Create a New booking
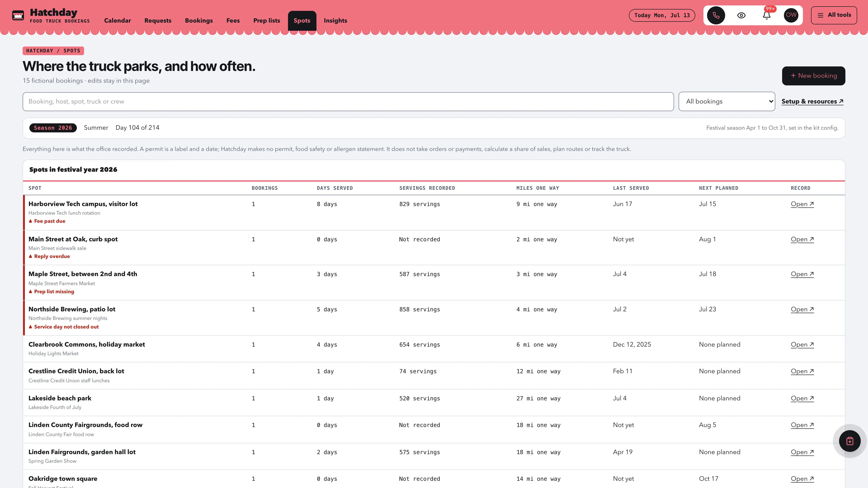868x488 pixels. 814,76
